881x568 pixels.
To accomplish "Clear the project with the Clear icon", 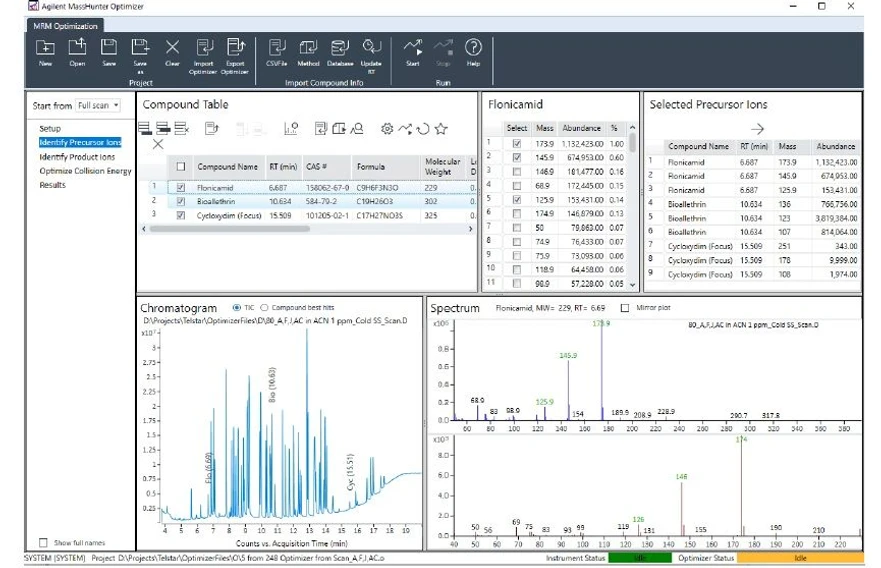I will coord(172,47).
